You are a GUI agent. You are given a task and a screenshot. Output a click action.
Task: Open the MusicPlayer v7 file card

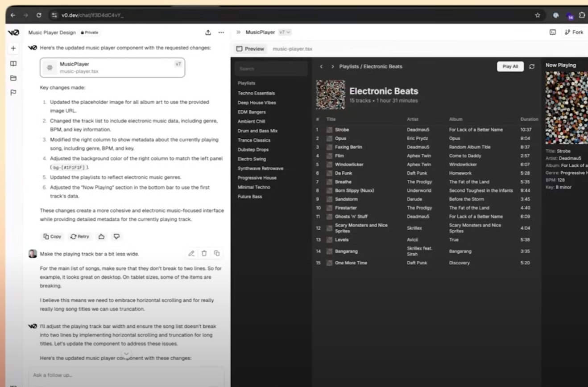coord(112,67)
